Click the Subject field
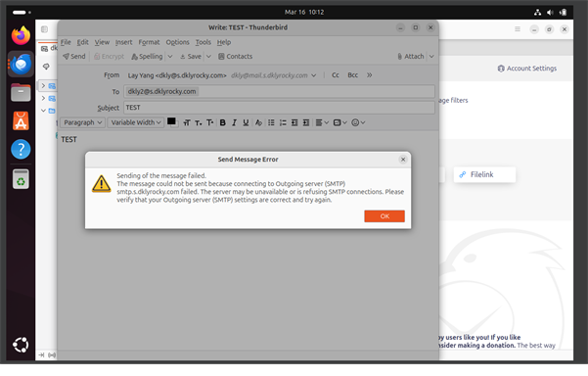Screen dimensions: 588x376 pos(280,108)
